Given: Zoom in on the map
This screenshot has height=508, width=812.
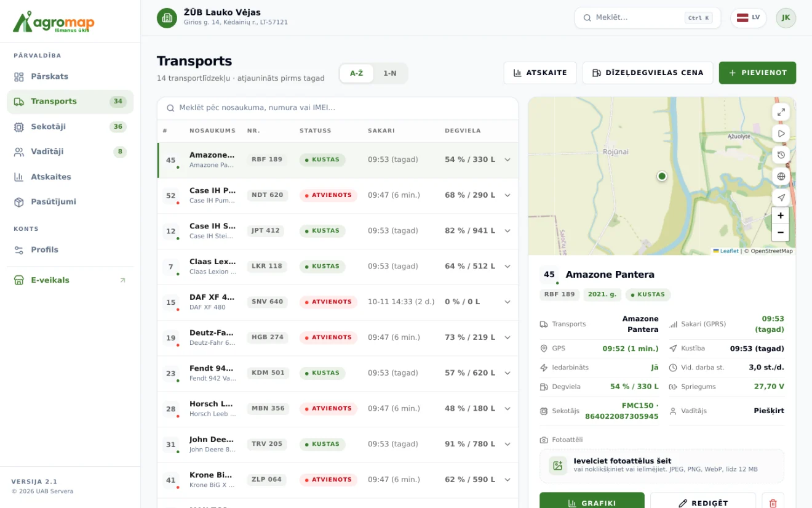Looking at the screenshot, I should (781, 216).
